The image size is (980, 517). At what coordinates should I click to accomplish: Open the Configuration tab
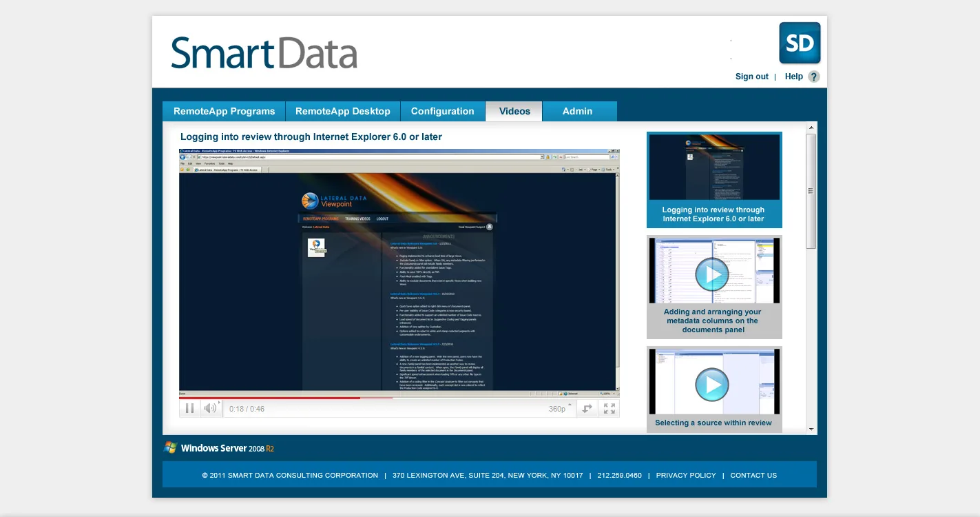click(x=442, y=111)
